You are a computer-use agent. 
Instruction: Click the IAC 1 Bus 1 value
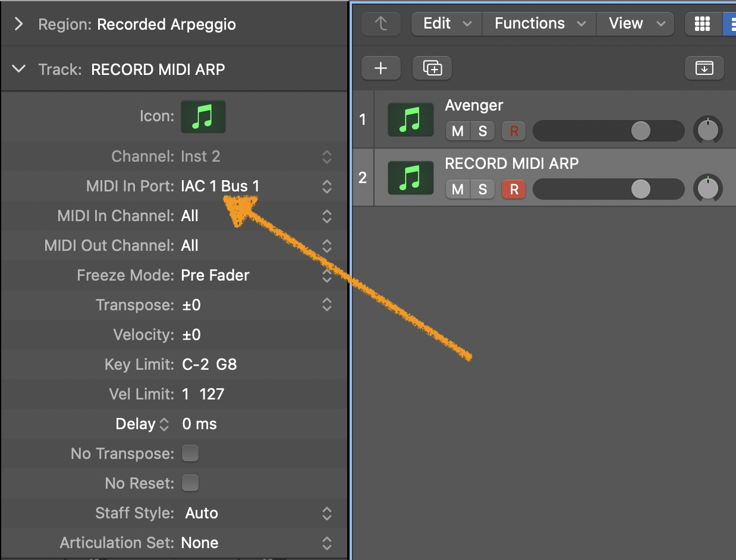220,186
